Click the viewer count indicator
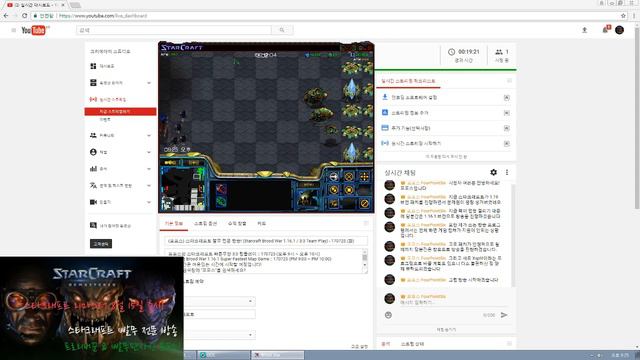The image size is (640, 360). (502, 55)
